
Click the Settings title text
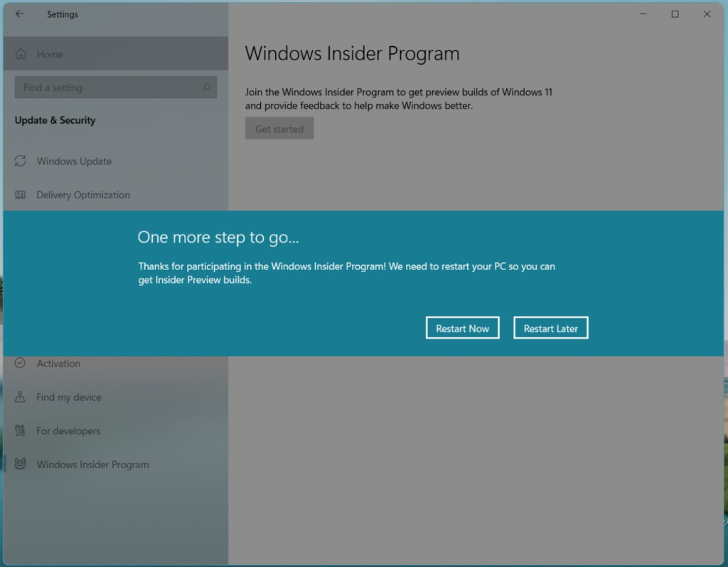tap(63, 14)
